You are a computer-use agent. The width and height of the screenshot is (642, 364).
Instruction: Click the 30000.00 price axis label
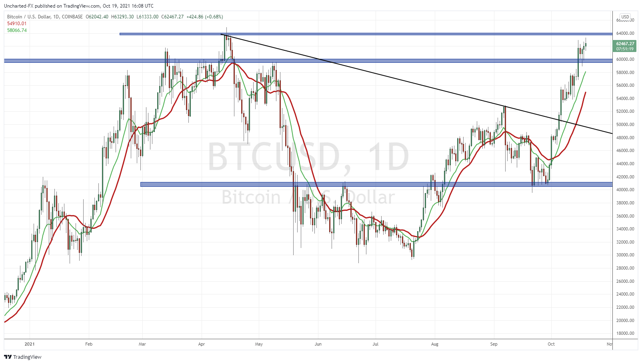(625, 255)
